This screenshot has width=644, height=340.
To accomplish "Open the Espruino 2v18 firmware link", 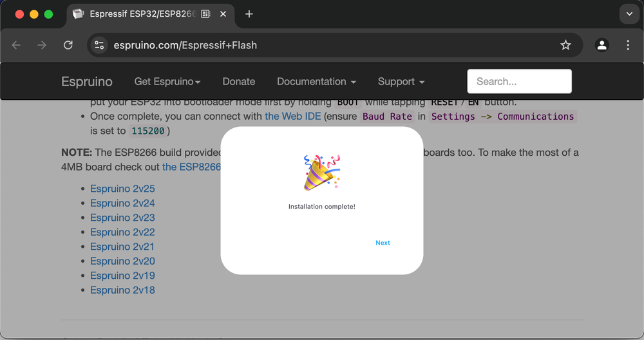I will click(122, 290).
